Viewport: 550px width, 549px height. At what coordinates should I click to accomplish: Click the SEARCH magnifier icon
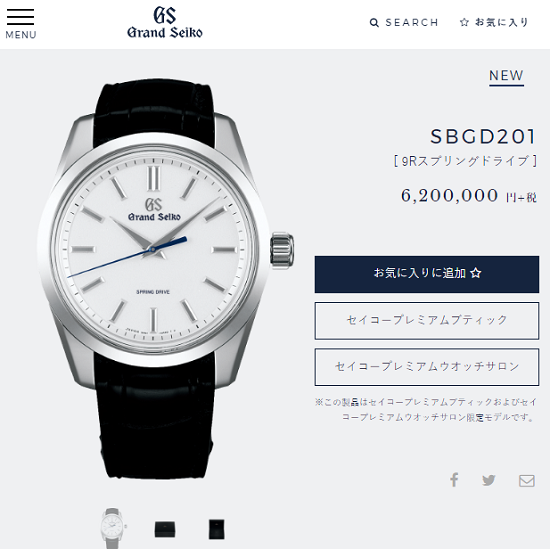coord(374,23)
